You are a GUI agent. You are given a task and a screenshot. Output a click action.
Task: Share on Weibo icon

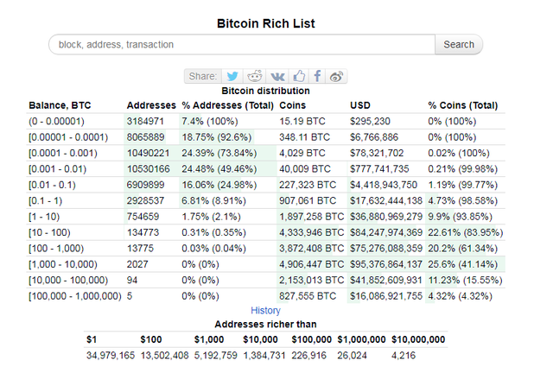pyautogui.click(x=336, y=76)
